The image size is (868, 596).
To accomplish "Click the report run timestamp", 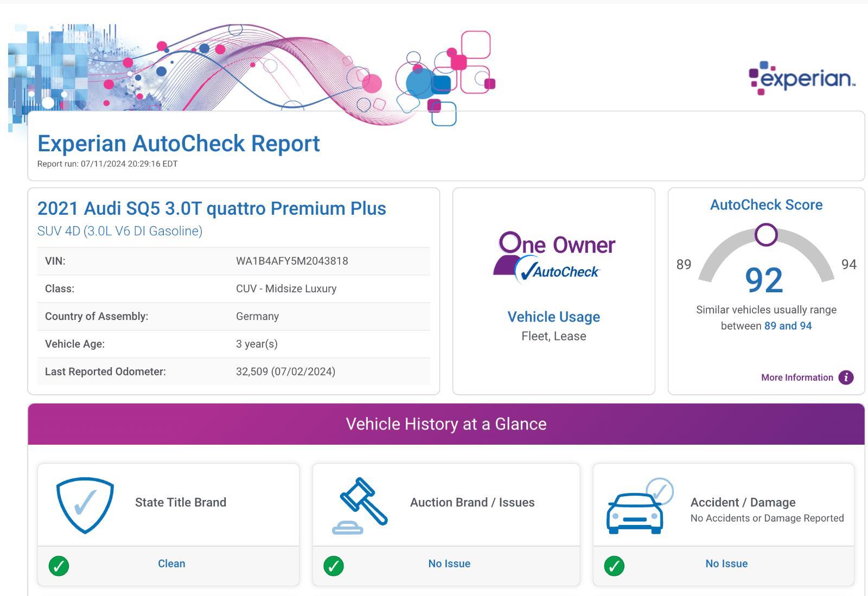I will coord(107,164).
